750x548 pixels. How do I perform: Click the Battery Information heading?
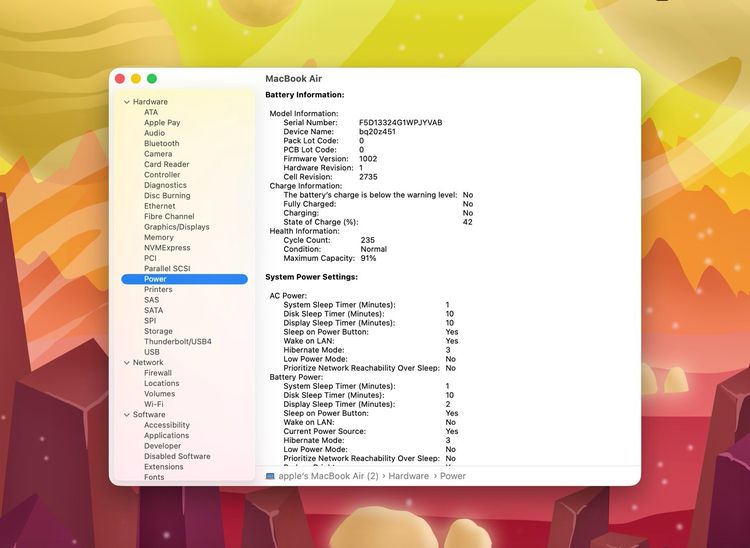click(x=305, y=95)
